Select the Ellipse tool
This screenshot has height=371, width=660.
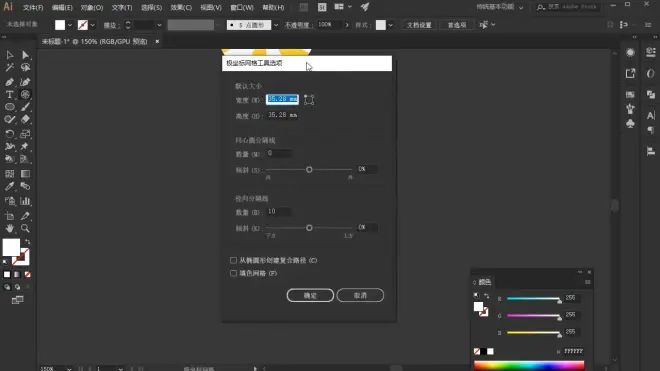pyautogui.click(x=10, y=107)
